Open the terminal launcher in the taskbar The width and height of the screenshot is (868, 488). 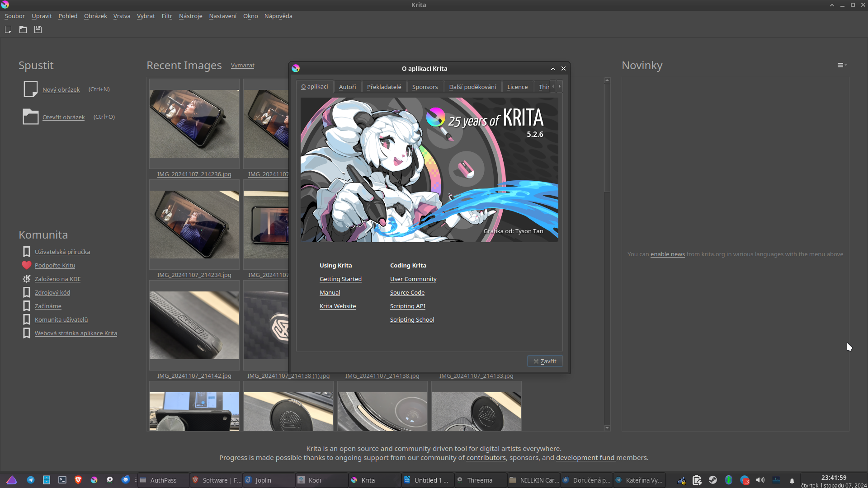pos(62,480)
